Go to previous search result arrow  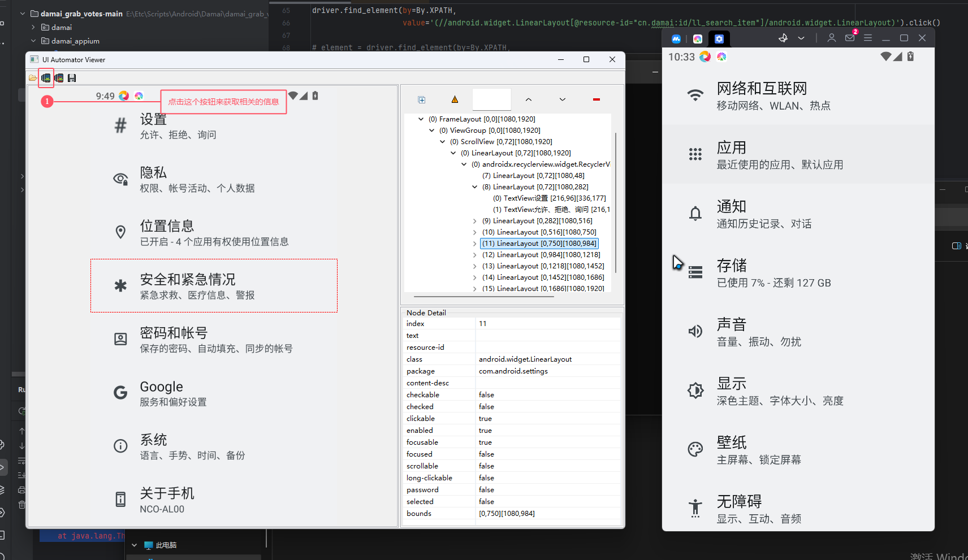[x=528, y=99]
